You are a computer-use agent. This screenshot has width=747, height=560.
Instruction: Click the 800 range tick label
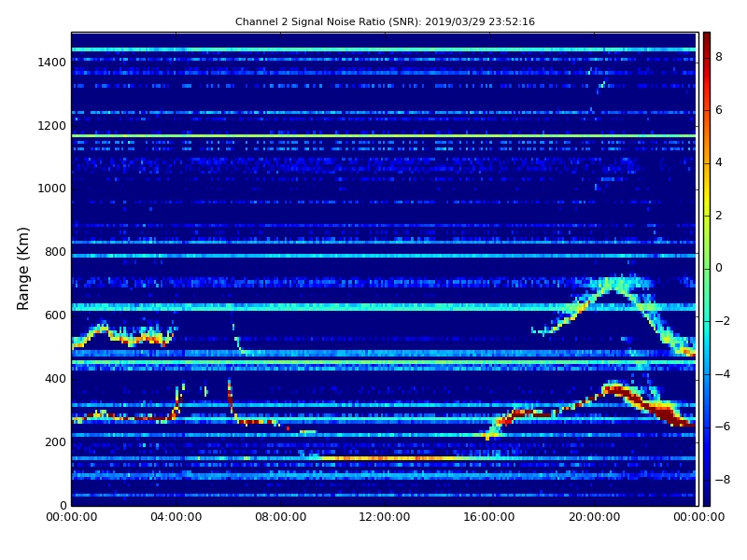click(x=56, y=252)
